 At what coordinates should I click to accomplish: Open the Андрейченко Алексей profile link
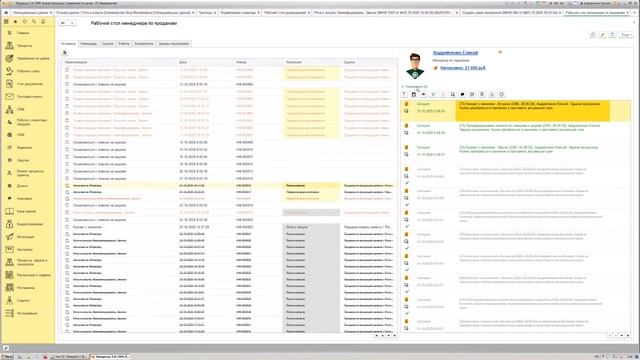coord(455,53)
